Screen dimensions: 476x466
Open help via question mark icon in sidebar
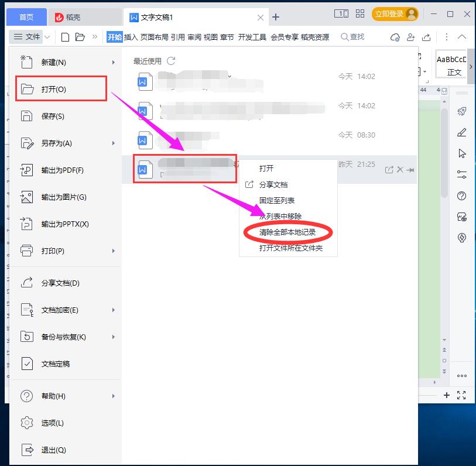[461, 196]
